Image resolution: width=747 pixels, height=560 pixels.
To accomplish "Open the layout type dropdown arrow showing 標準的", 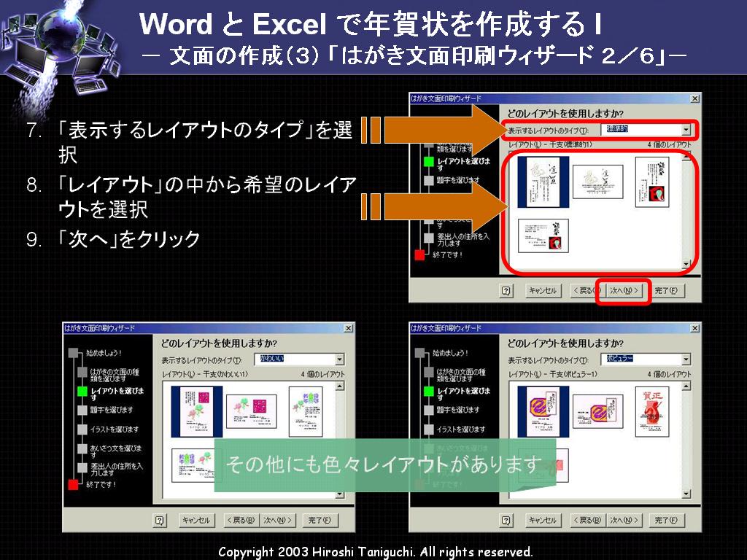I will point(686,130).
